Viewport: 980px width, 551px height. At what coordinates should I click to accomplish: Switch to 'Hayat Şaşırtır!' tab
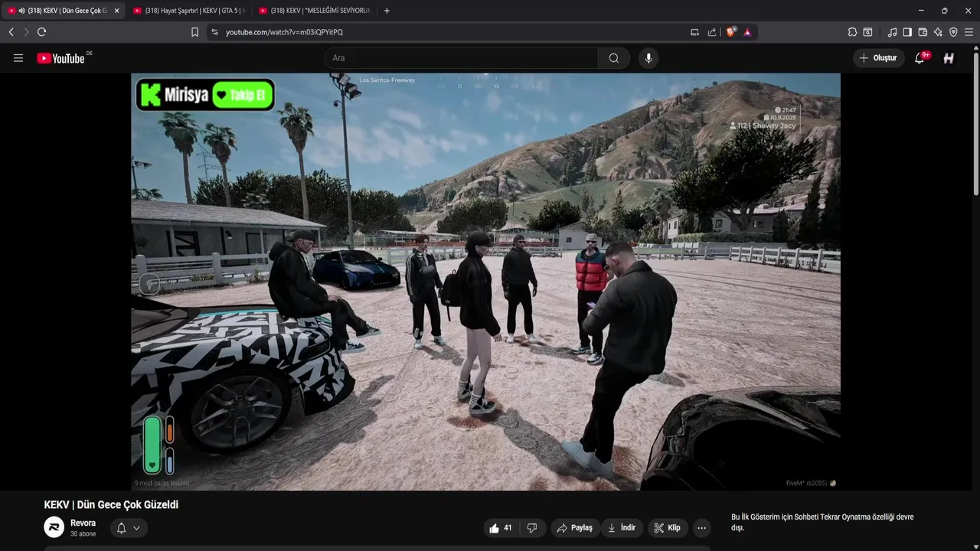click(188, 11)
